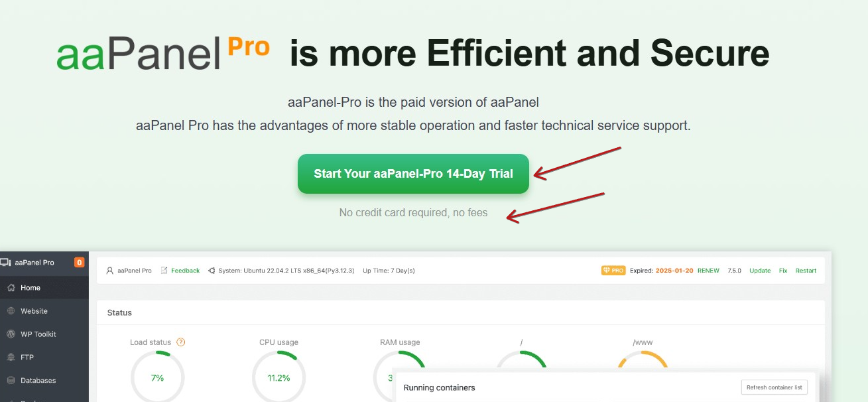
Task: Click the user icon beside aaPanel Pro
Action: click(110, 271)
